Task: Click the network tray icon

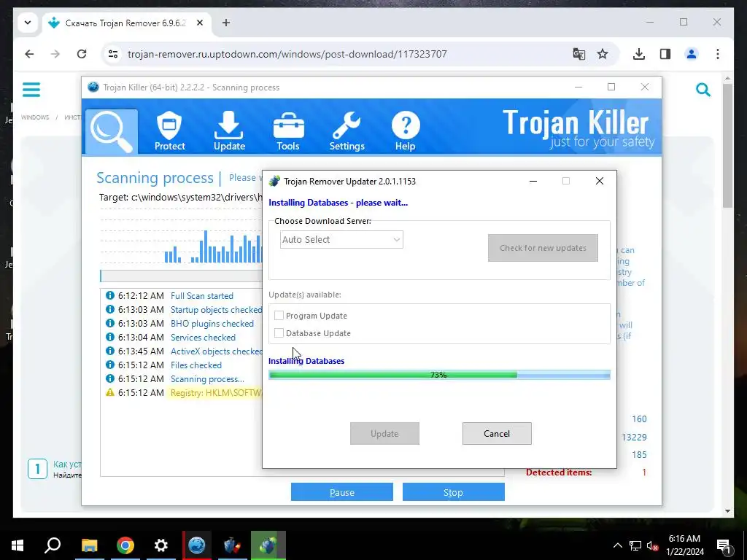Action: [635, 545]
